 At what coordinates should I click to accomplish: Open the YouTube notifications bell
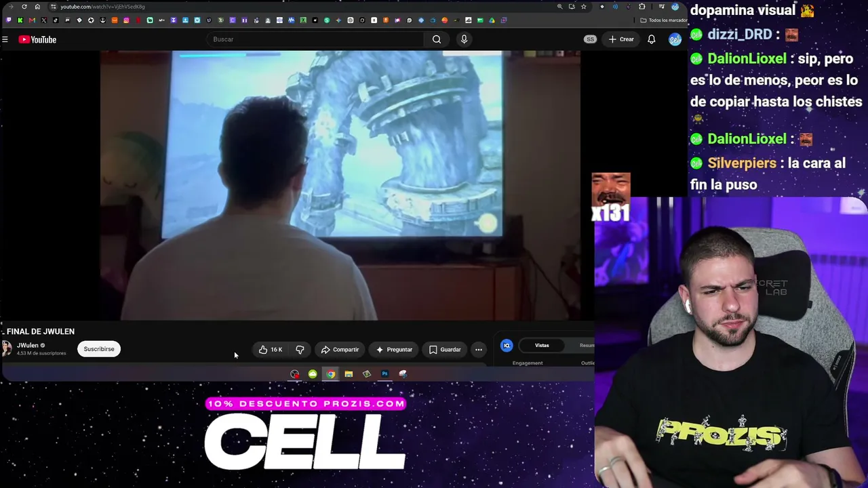coord(651,39)
